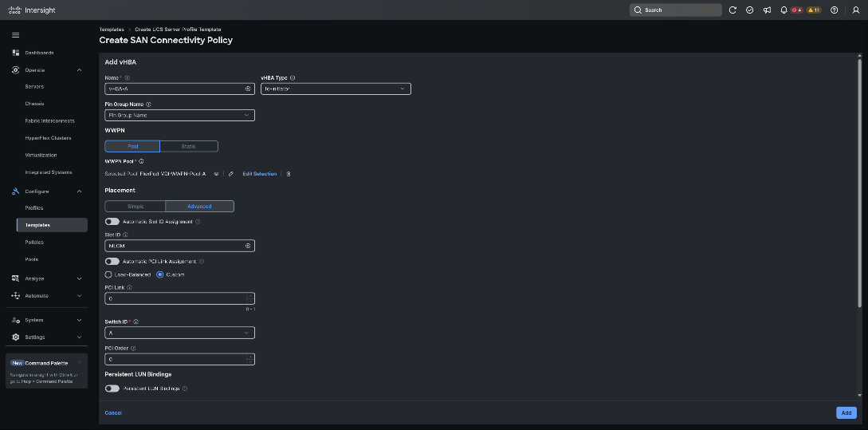Expand the Analyze section in sidebar

pos(79,278)
